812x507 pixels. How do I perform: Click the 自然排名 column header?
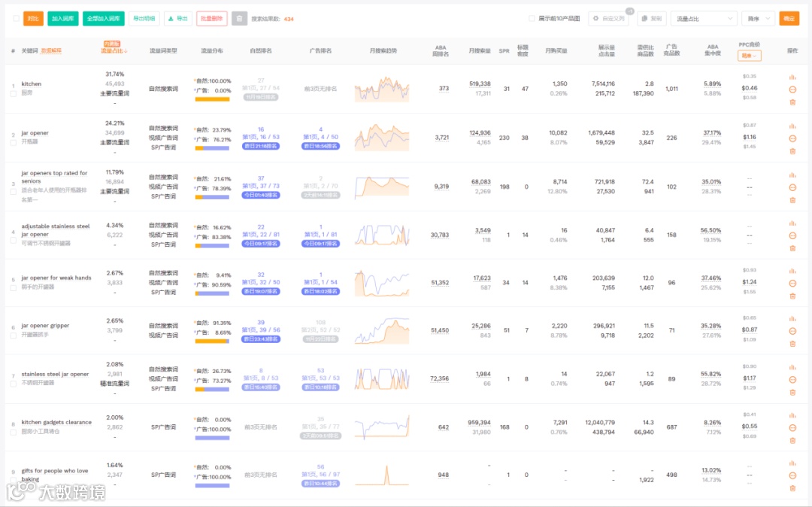260,50
